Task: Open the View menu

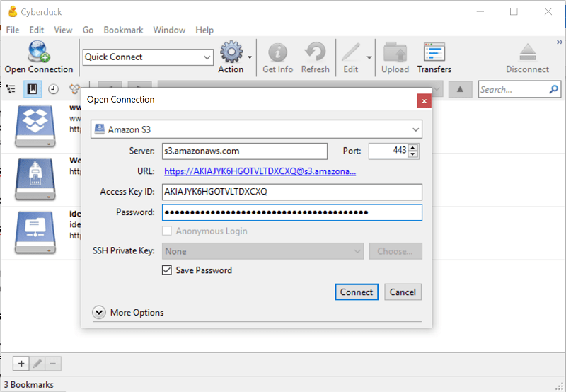Action: (x=63, y=30)
